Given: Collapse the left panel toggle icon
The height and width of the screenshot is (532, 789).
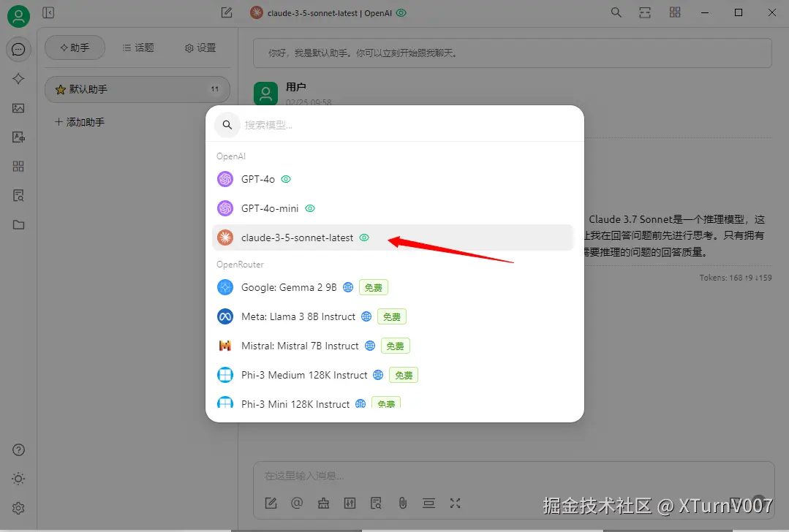Looking at the screenshot, I should pyautogui.click(x=48, y=12).
